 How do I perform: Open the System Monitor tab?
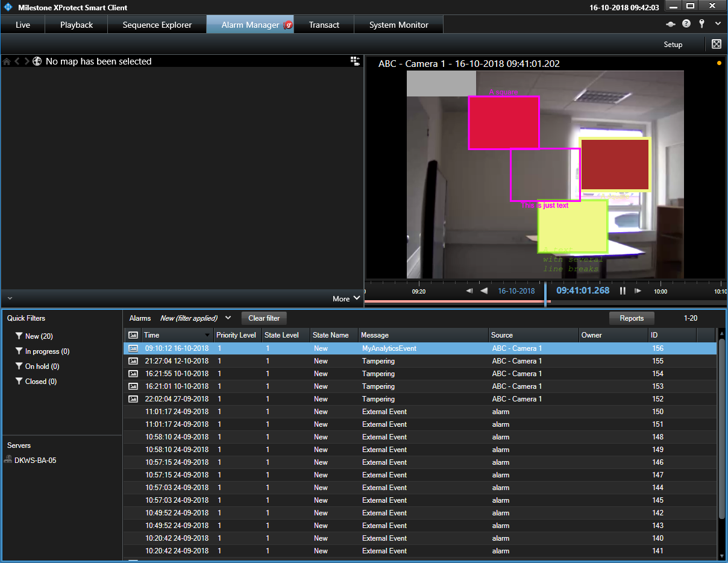pos(398,25)
